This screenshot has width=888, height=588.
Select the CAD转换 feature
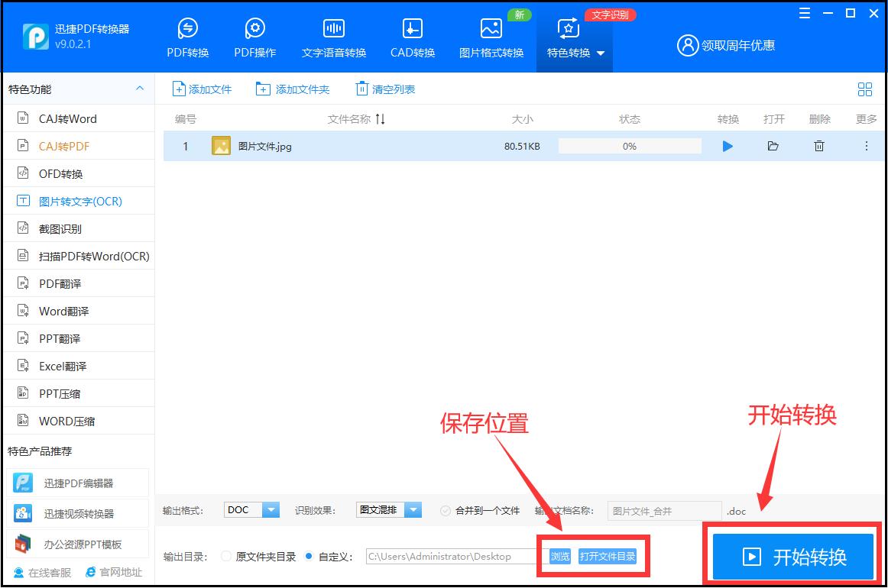point(412,36)
